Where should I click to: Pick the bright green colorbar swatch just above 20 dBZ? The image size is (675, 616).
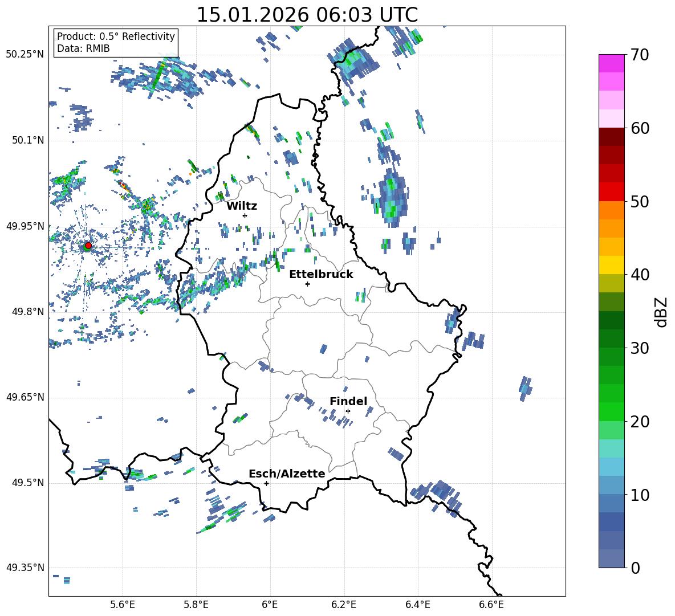point(612,411)
